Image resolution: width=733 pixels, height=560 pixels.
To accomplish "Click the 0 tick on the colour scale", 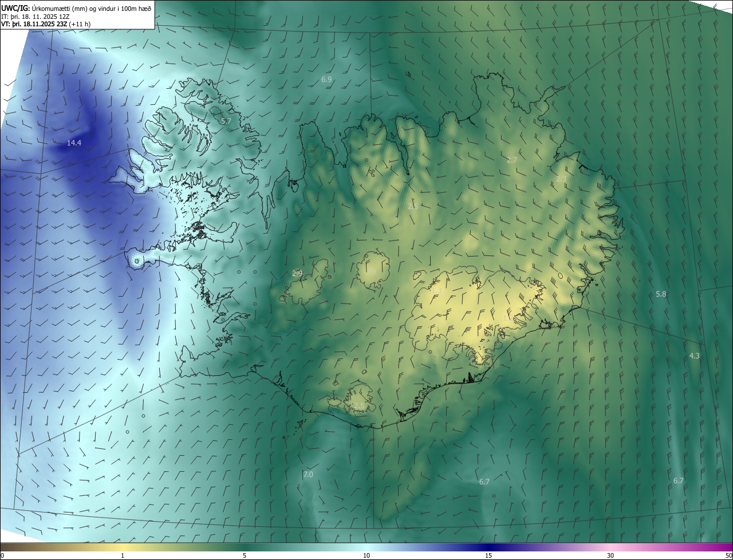I will pyautogui.click(x=2, y=555).
